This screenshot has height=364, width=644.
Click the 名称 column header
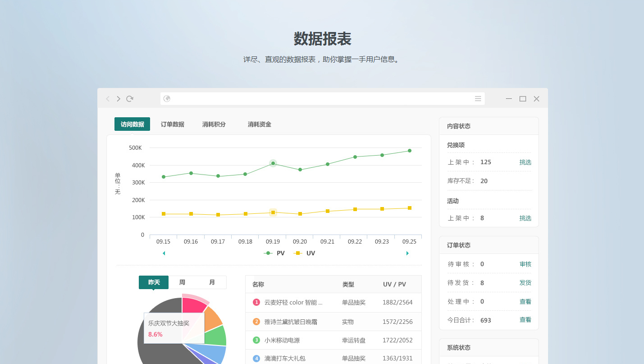[x=258, y=285]
